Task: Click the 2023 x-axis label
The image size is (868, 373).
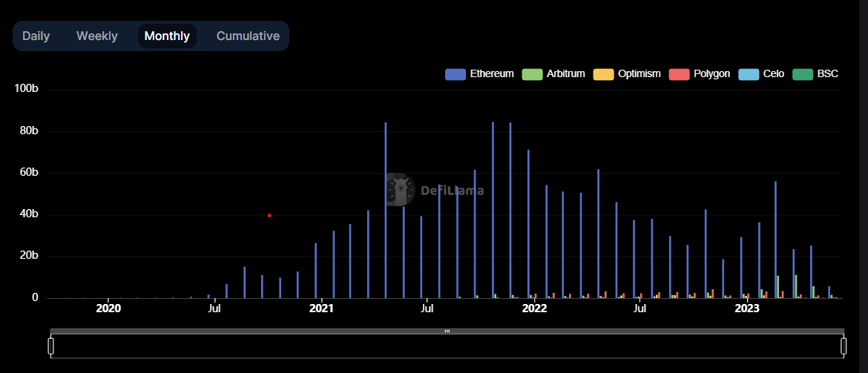Action: pyautogui.click(x=747, y=308)
